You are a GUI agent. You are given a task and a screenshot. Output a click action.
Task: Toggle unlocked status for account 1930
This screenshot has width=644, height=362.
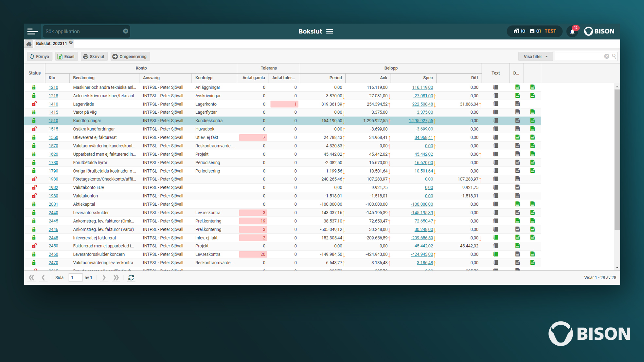tap(34, 179)
